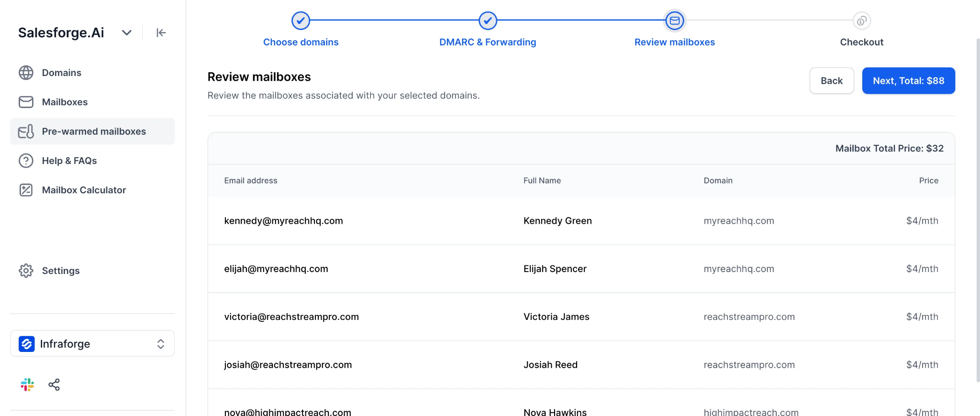Viewport: 980px width, 416px height.
Task: Click Mailbox Total Price: $32 label
Action: [890, 149]
